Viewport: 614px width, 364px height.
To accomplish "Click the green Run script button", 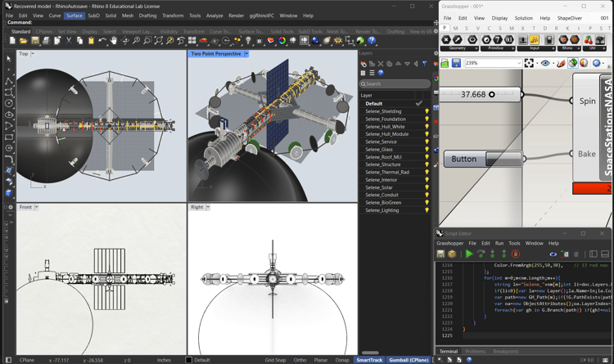I will [469, 254].
